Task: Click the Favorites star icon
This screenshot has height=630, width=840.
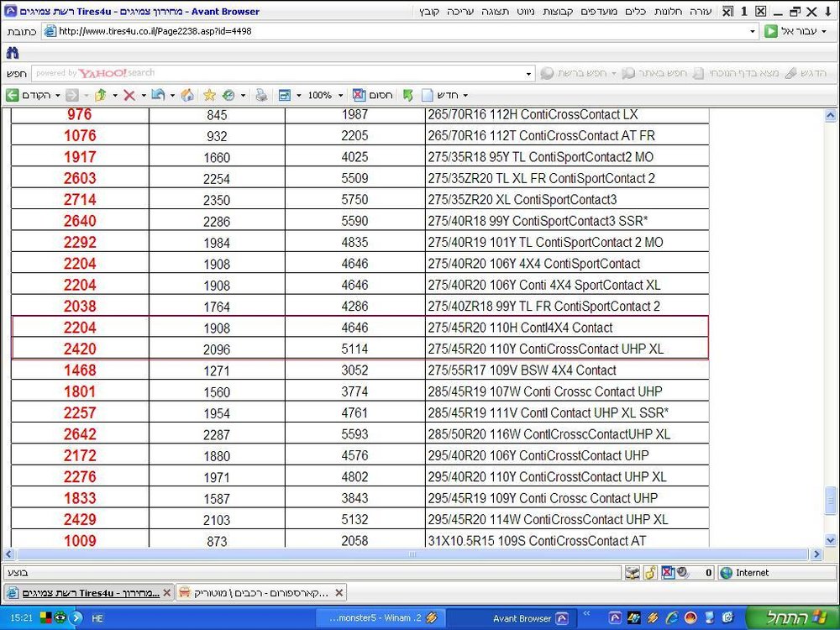Action: click(209, 96)
